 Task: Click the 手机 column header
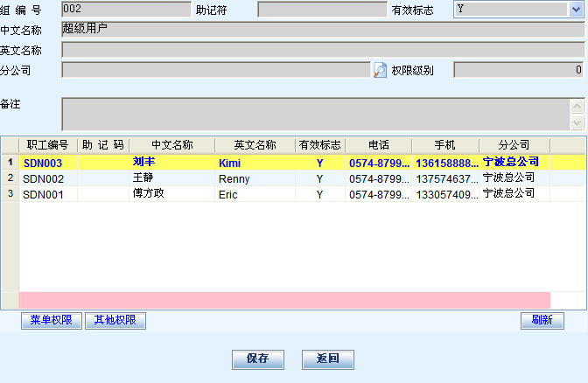[444, 145]
